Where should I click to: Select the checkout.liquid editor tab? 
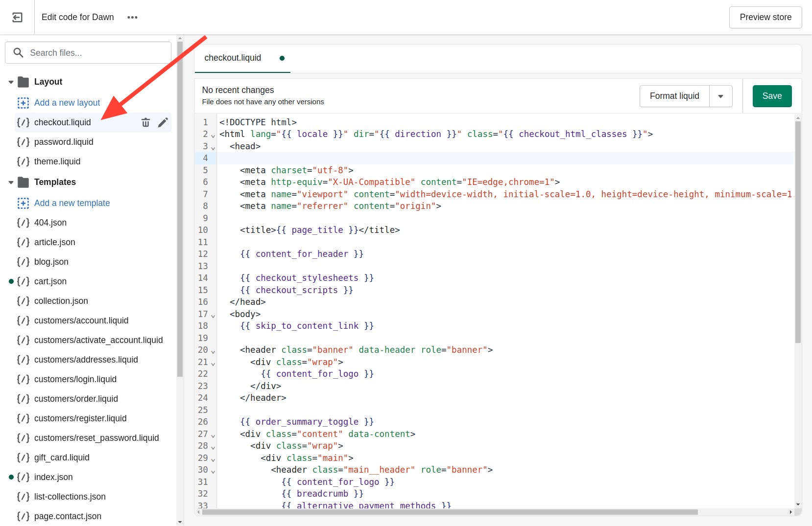(x=233, y=58)
